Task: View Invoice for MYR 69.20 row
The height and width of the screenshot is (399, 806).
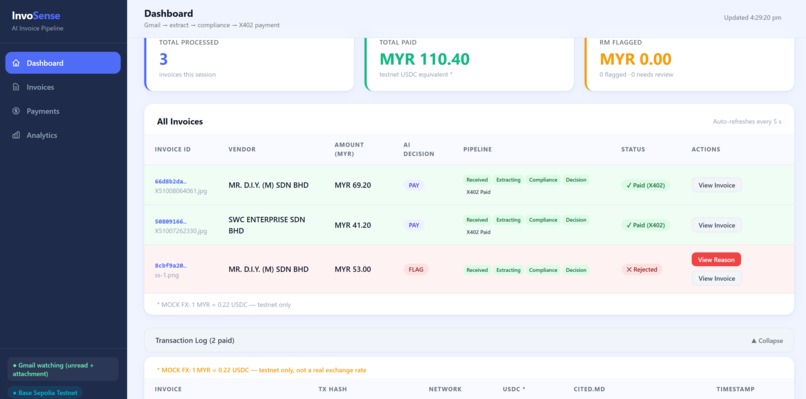Action: (x=717, y=185)
